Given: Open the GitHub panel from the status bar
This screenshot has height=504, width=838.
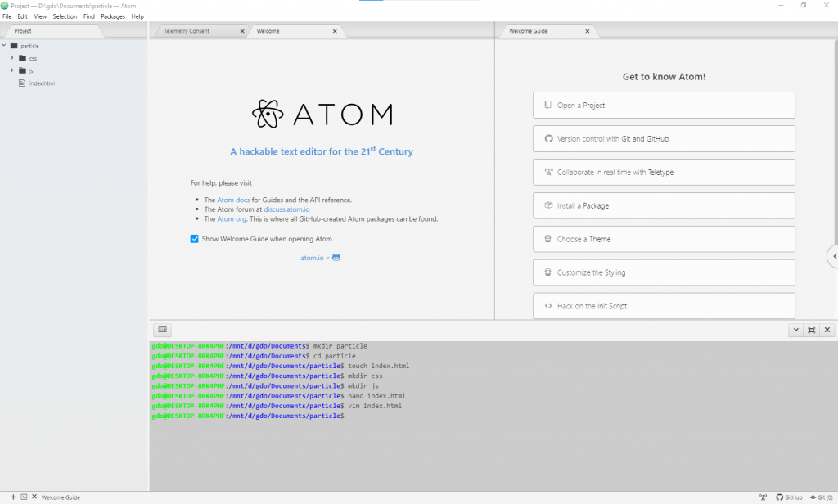Looking at the screenshot, I should (790, 497).
